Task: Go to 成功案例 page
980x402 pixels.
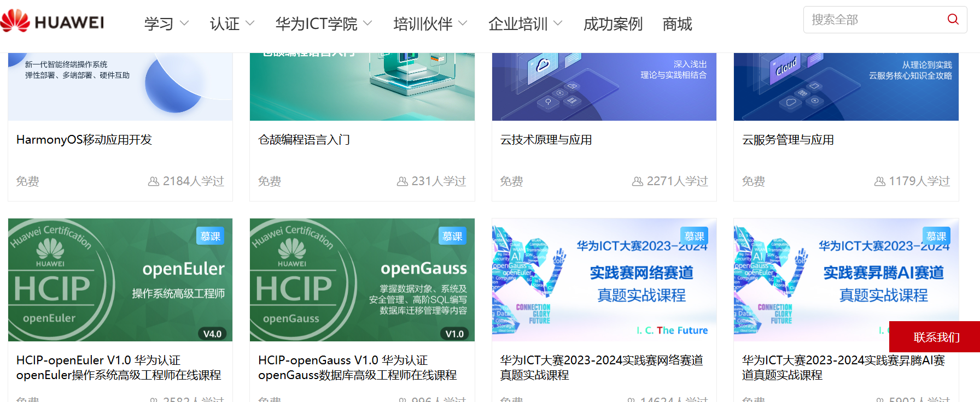Action: pyautogui.click(x=613, y=24)
